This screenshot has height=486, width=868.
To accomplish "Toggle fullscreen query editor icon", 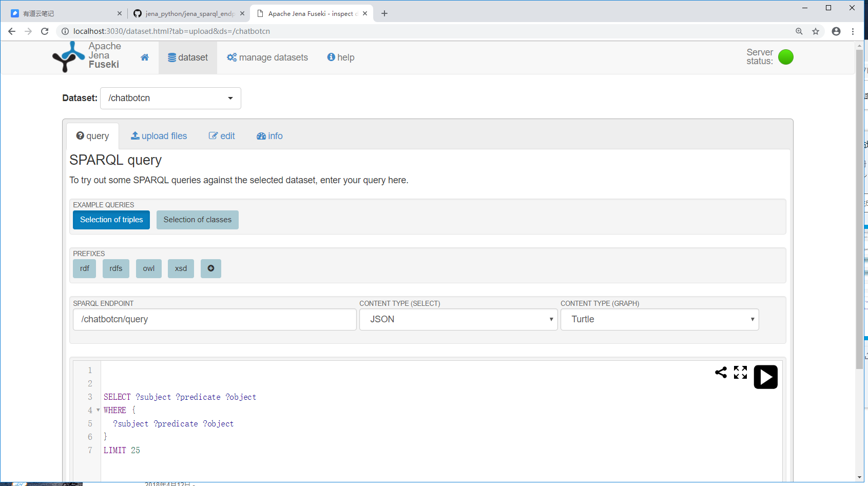I will click(x=740, y=372).
